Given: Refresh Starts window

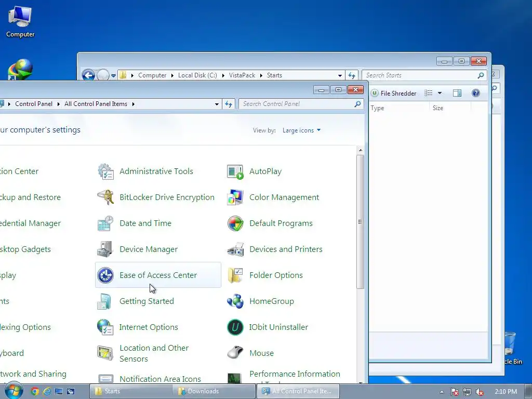Looking at the screenshot, I should pyautogui.click(x=352, y=75).
